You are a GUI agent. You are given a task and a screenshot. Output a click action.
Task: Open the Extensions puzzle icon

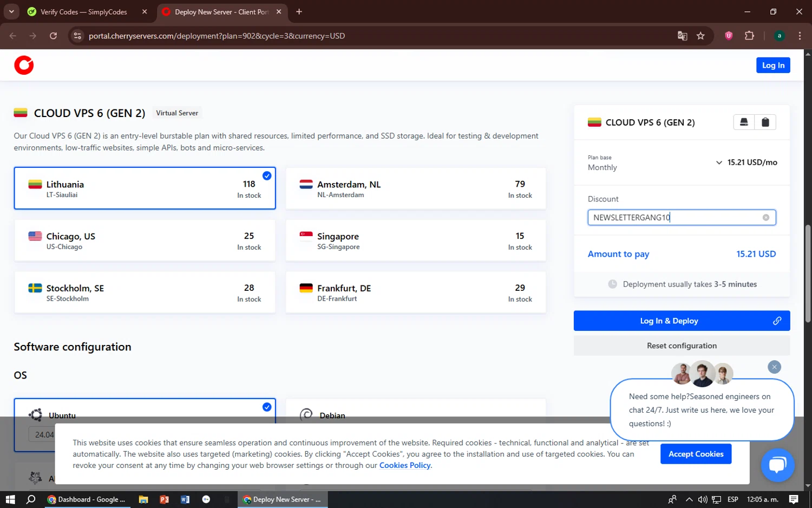pos(749,36)
